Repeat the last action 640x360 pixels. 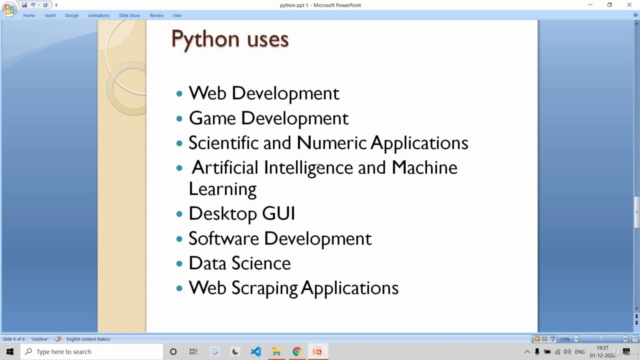click(45, 5)
